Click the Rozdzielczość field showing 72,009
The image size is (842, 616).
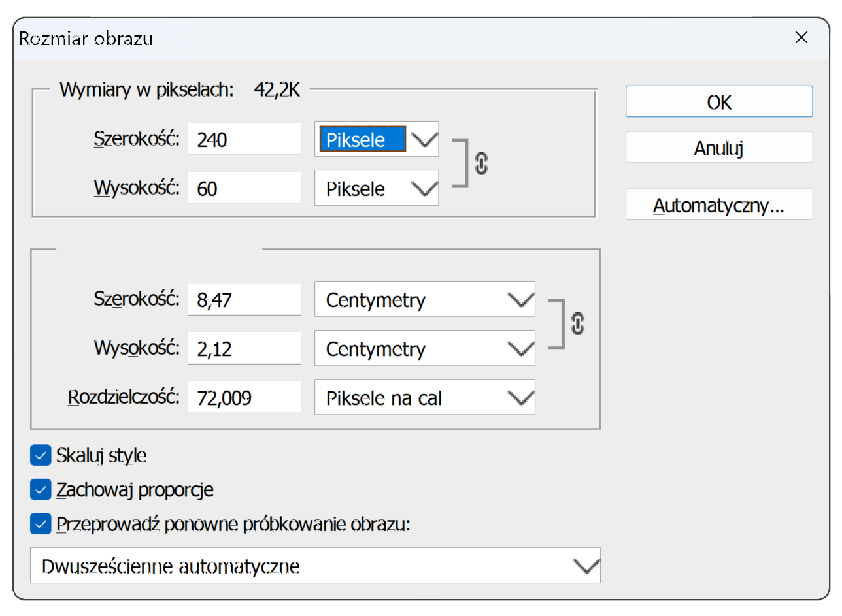point(244,398)
